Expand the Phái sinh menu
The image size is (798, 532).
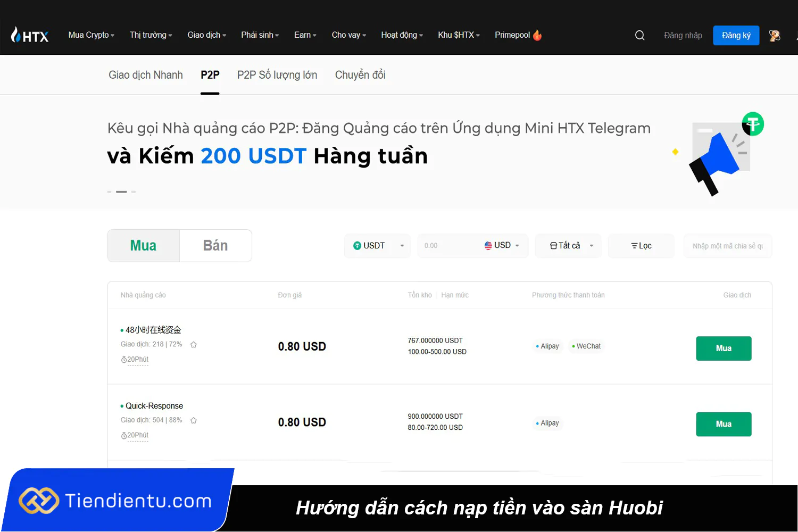pos(260,35)
